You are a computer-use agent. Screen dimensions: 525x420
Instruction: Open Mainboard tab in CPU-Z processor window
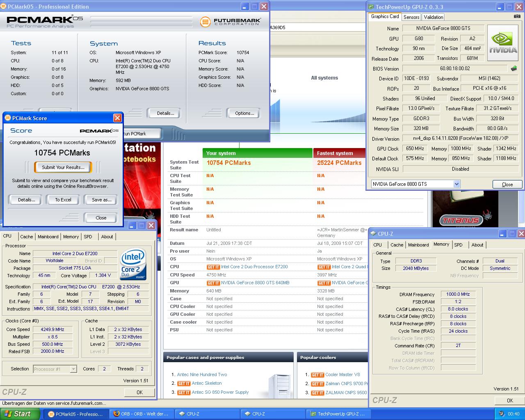coord(48,237)
